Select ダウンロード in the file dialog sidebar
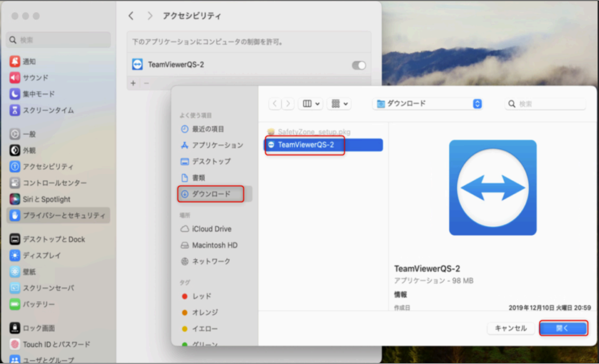This screenshot has width=599, height=364. coord(211,194)
